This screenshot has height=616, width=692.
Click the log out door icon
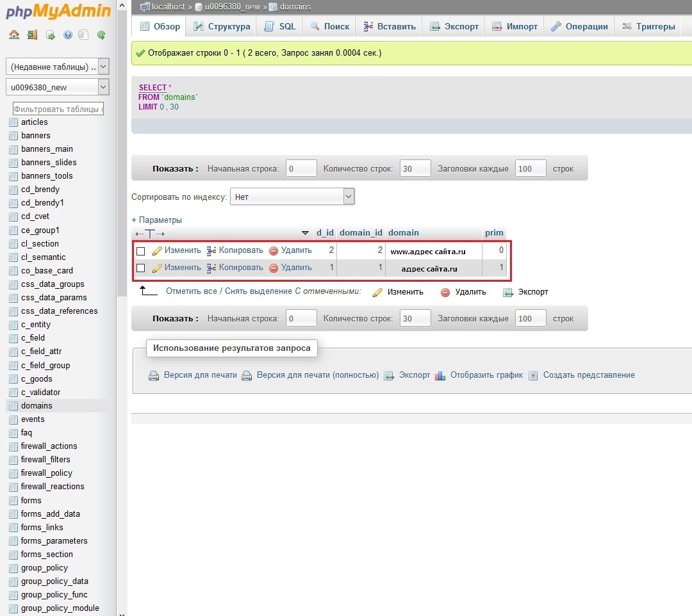(x=32, y=35)
